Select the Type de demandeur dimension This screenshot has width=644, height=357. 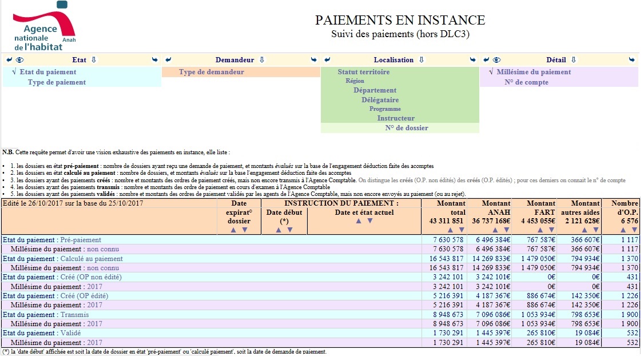(212, 72)
